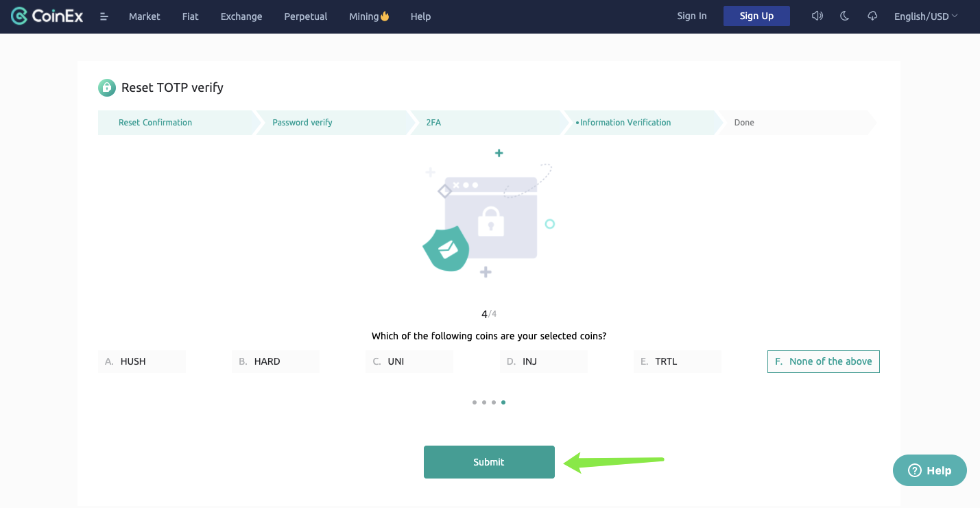980x508 pixels.
Task: Open the floating Help chat button
Action: tap(929, 470)
